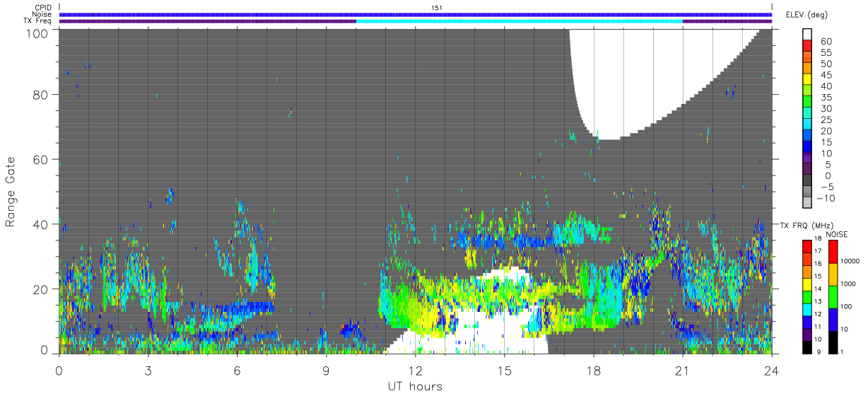Click the cyan segment of TX Freq bar
The height and width of the screenshot is (401, 868).
(x=519, y=21)
